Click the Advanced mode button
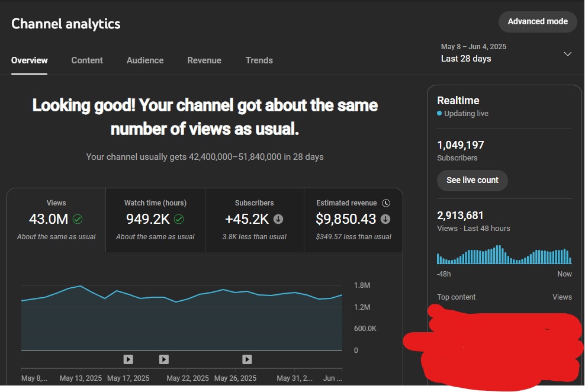This screenshot has width=585, height=392. (538, 22)
